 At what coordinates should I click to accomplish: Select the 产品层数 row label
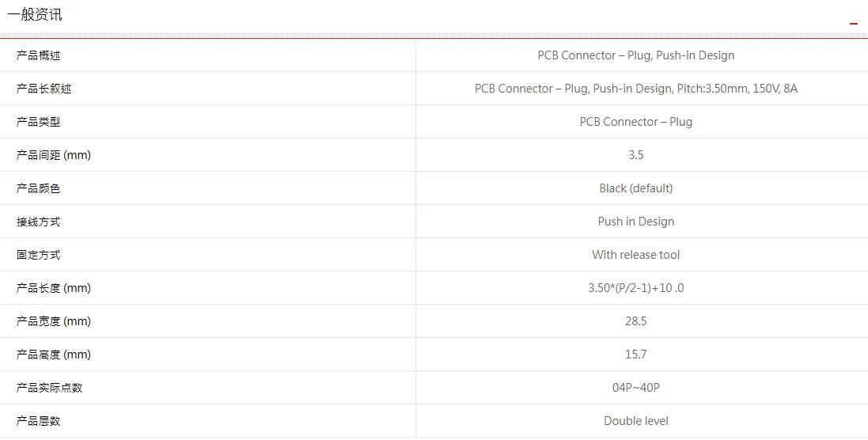[x=38, y=421]
